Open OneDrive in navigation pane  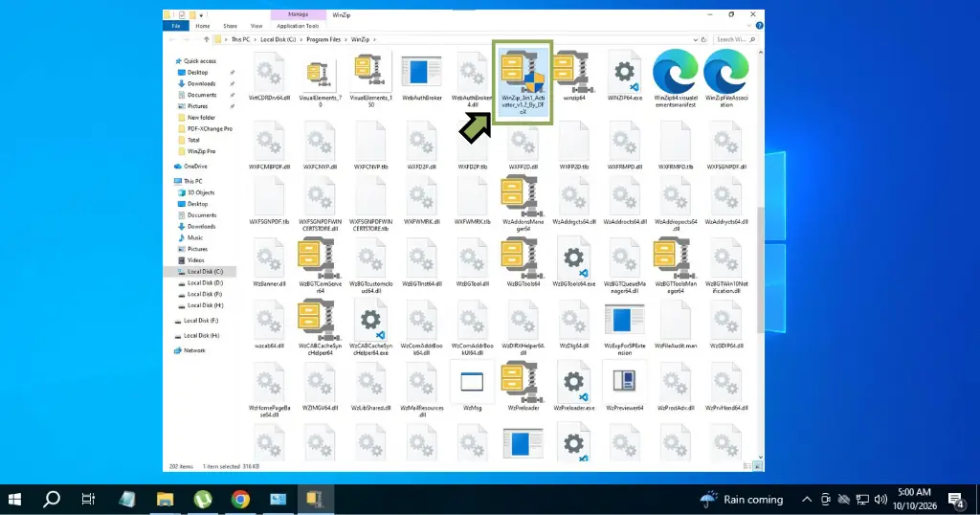coord(195,167)
